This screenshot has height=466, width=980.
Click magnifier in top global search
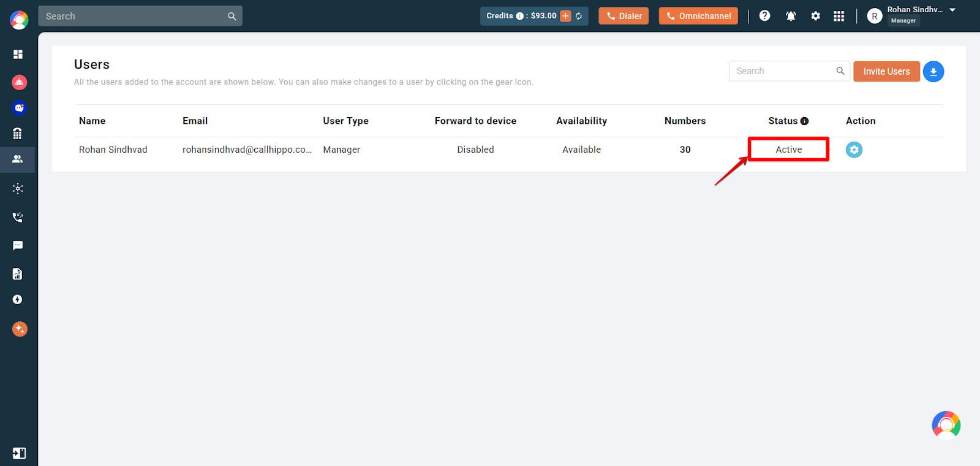pos(232,17)
